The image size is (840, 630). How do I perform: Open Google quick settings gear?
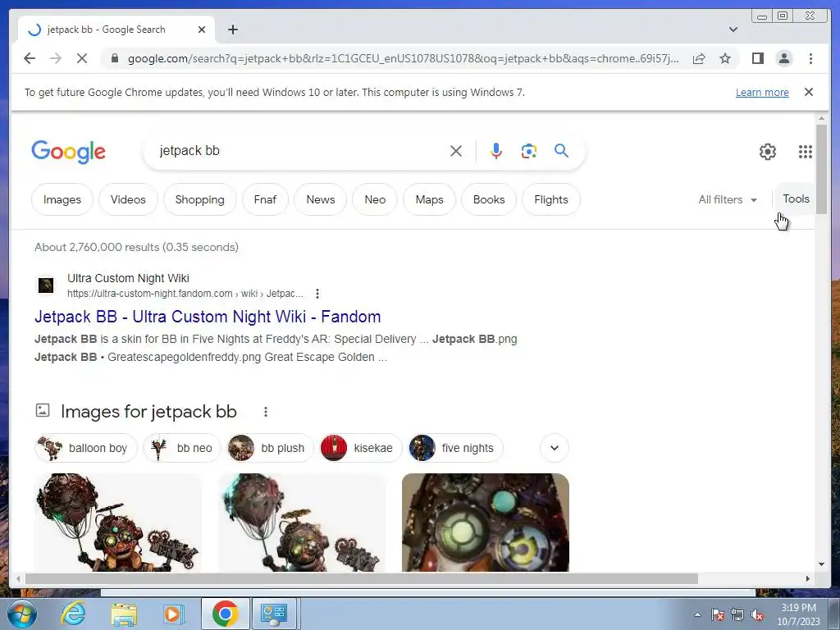click(x=767, y=152)
